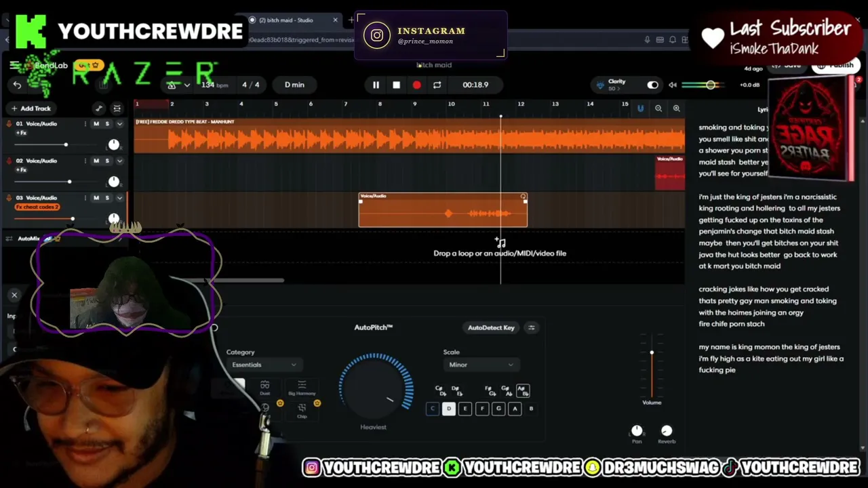This screenshot has width=868, height=488.
Task: Solo track 01 Voice/Audio
Action: click(106, 123)
